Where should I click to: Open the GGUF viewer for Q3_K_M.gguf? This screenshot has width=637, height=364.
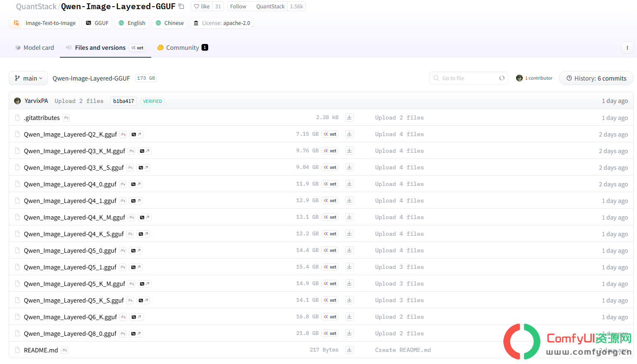(145, 151)
